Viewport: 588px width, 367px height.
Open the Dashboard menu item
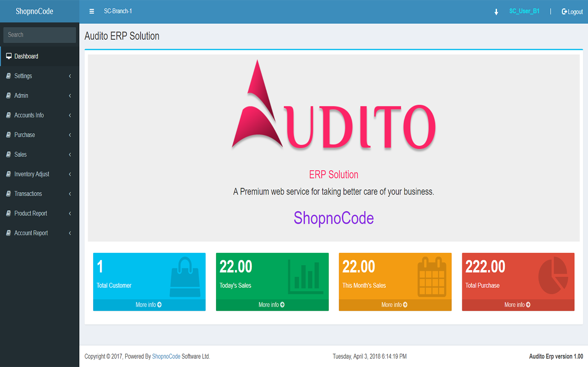tap(40, 56)
